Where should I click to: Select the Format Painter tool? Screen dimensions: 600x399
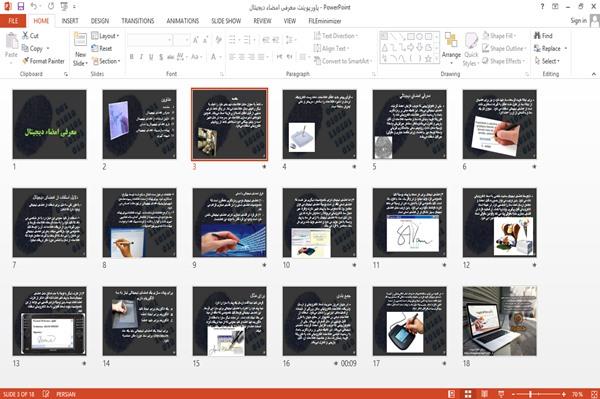[43, 61]
